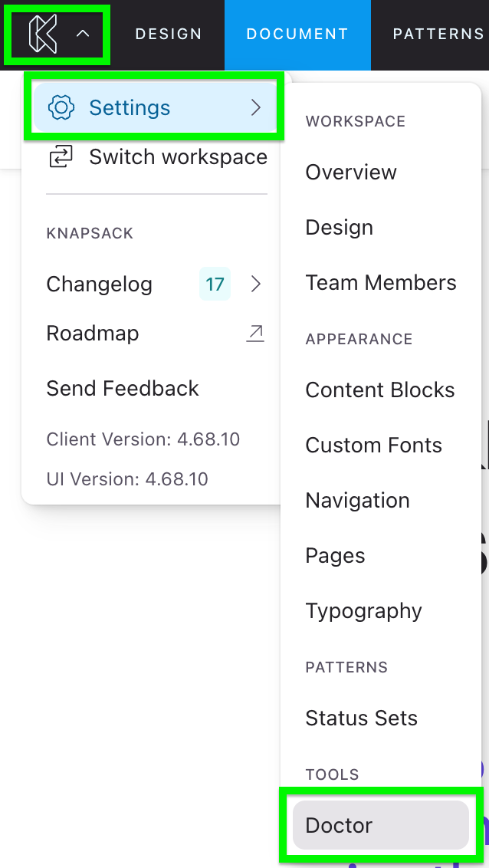489x868 pixels.
Task: Go to Navigation appearance settings
Action: [358, 501]
